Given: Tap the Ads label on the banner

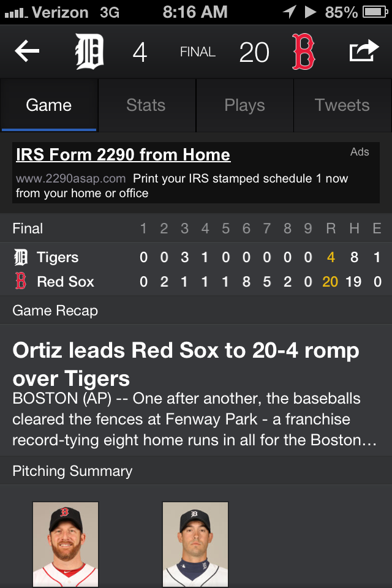Looking at the screenshot, I should 360,152.
